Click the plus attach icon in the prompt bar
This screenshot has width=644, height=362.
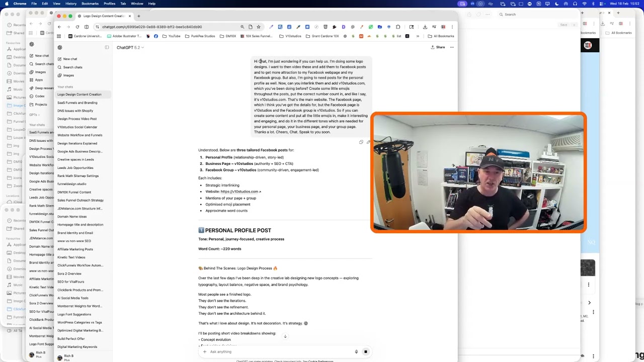click(x=204, y=351)
